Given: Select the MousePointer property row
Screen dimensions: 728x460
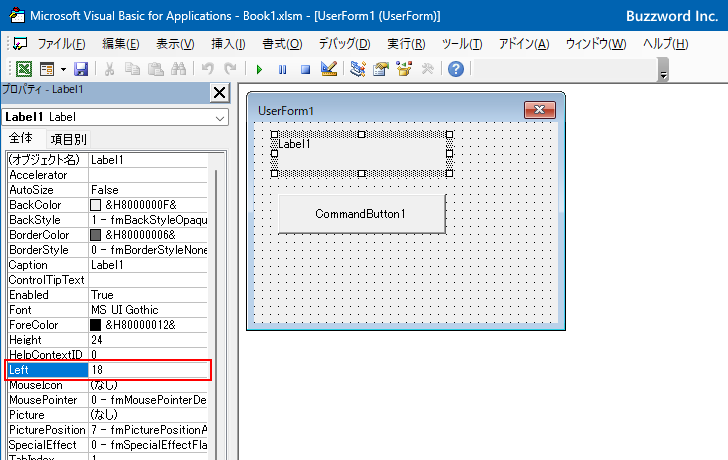Looking at the screenshot, I should pos(108,400).
